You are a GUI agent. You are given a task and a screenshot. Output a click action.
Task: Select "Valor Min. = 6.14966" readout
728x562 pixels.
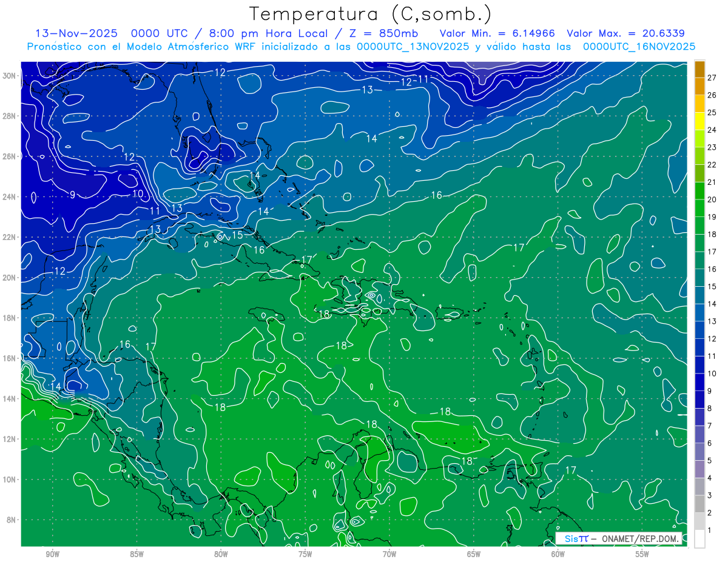[x=497, y=33]
